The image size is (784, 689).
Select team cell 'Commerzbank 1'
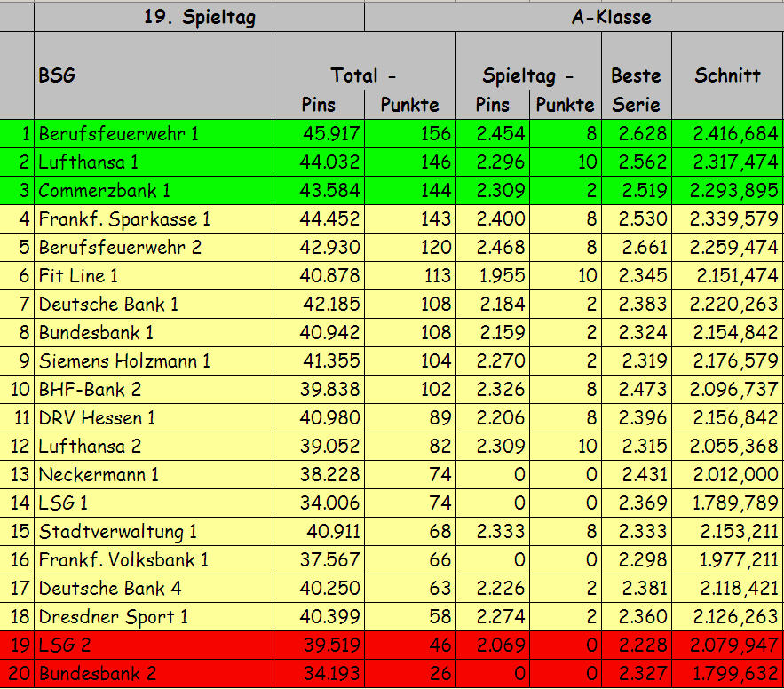154,191
